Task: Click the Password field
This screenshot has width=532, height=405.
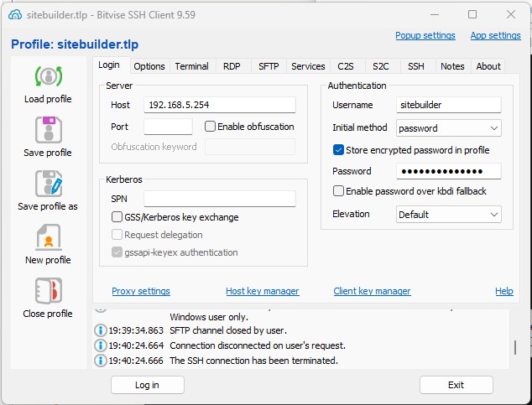Action: click(x=449, y=171)
